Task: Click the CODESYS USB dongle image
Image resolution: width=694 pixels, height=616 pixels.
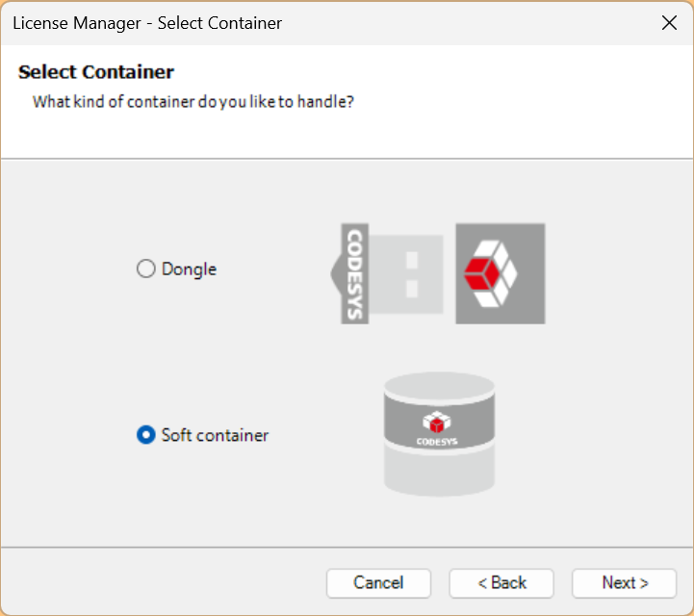Action: click(438, 273)
